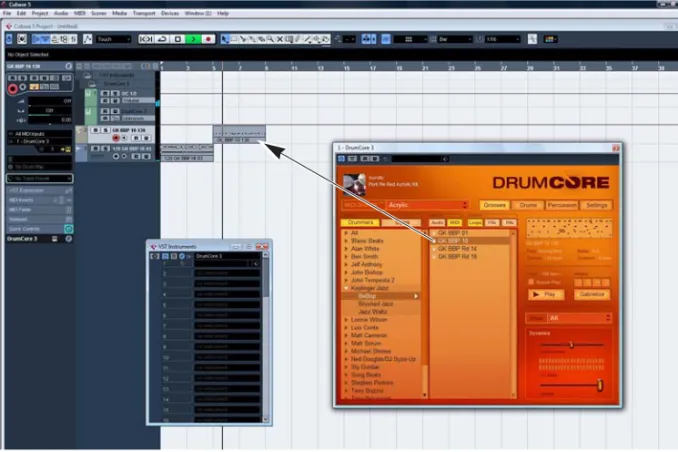Click the automation curve icon beside Touch

click(87, 39)
